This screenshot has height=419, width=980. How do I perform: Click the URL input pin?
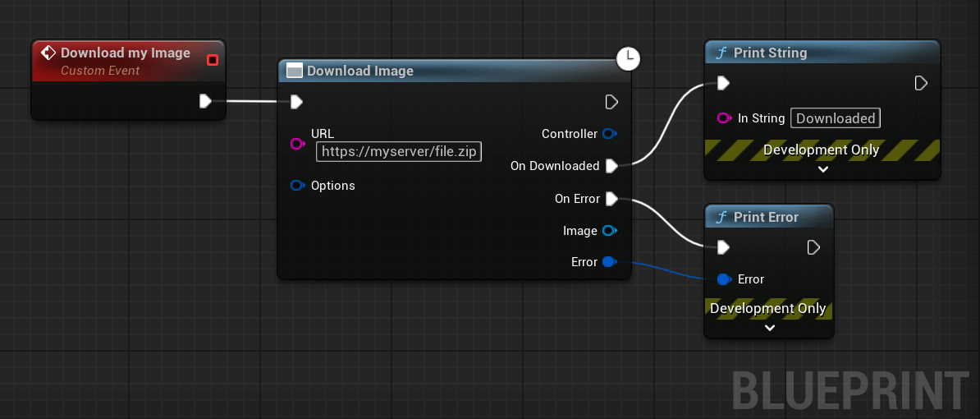(297, 144)
